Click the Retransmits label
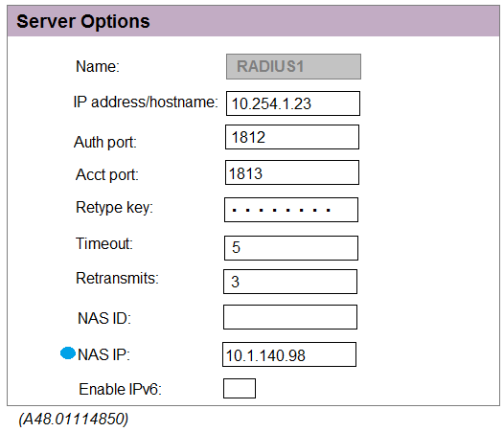This screenshot has width=504, height=432. pos(117,278)
